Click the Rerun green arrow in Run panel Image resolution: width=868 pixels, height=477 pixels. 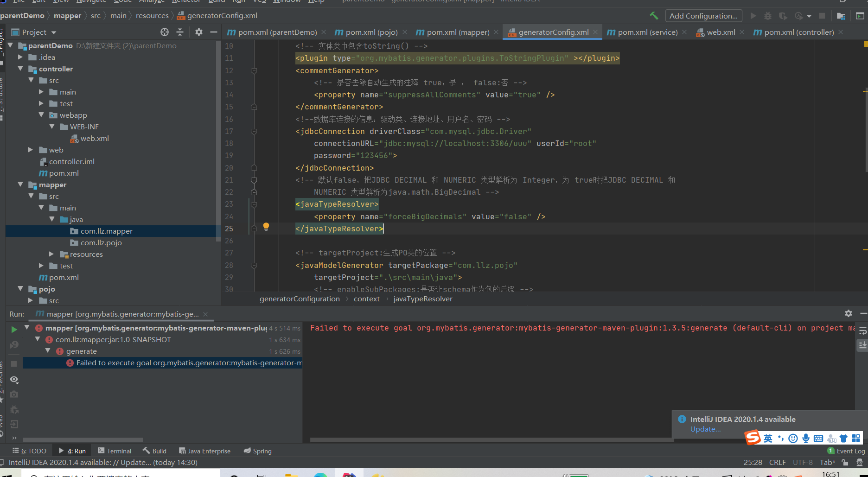pyautogui.click(x=14, y=330)
